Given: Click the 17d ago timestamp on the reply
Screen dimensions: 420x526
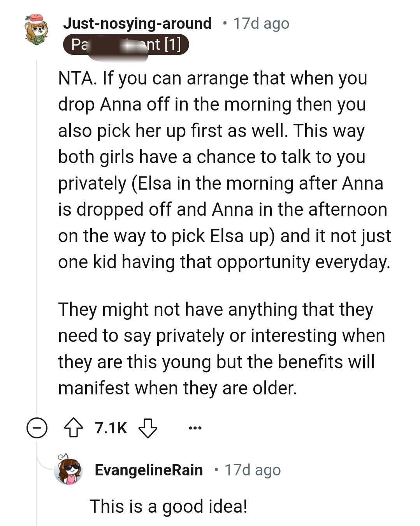Looking at the screenshot, I should click(251, 470).
